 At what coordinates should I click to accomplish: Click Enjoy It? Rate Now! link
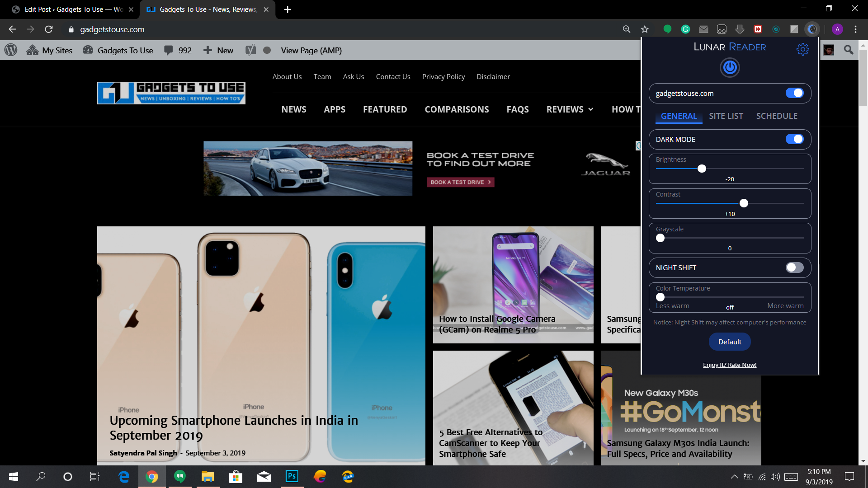730,365
